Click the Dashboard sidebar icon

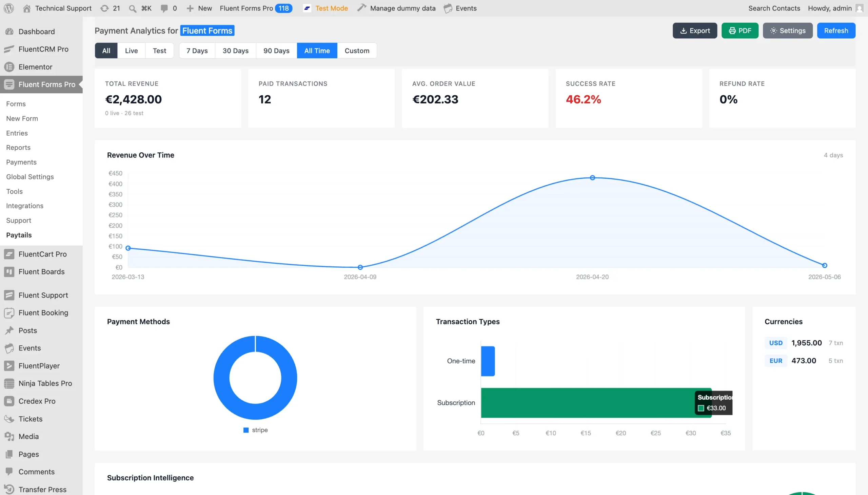coord(9,32)
